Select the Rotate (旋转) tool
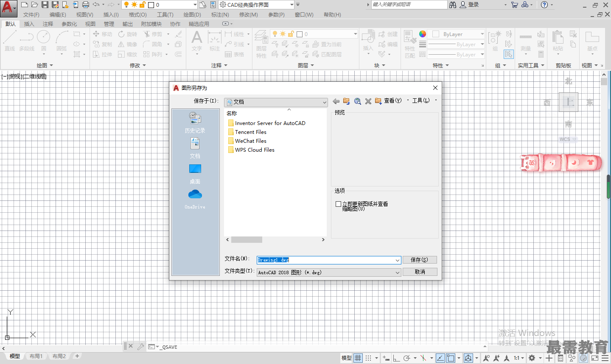The width and height of the screenshot is (611, 364). click(x=128, y=34)
